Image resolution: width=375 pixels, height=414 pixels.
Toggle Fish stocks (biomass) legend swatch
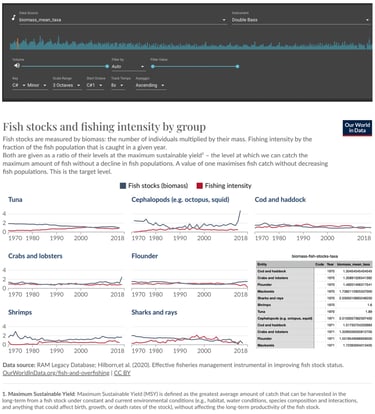pyautogui.click(x=123, y=186)
